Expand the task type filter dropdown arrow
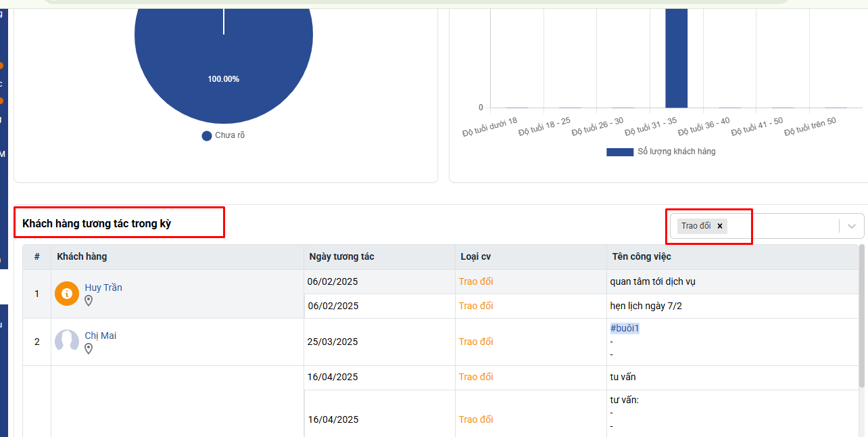The height and width of the screenshot is (437, 868). click(851, 226)
